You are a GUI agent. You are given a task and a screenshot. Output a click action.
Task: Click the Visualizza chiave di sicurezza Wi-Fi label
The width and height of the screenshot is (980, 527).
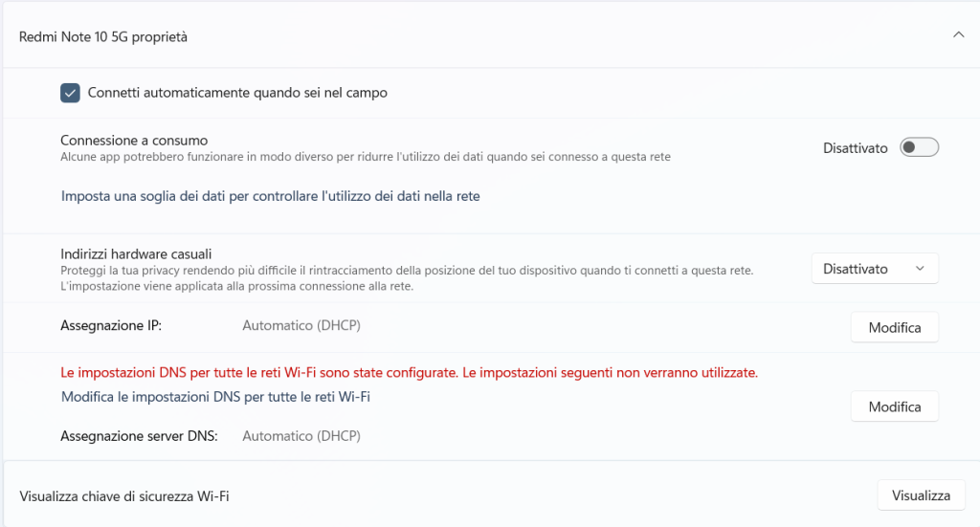pos(124,496)
